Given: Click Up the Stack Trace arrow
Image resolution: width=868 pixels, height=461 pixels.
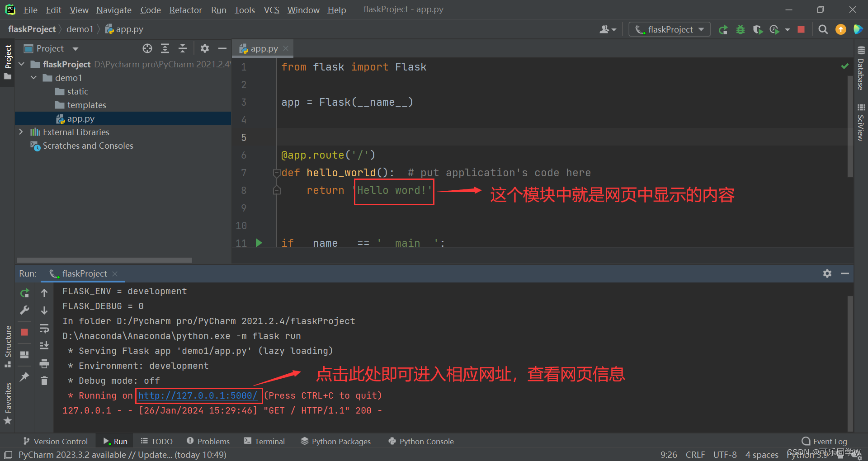Looking at the screenshot, I should point(44,293).
